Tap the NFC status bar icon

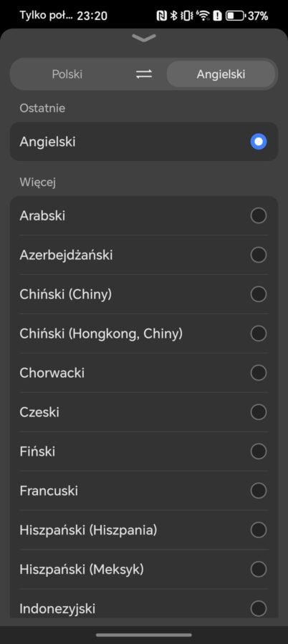click(x=162, y=16)
